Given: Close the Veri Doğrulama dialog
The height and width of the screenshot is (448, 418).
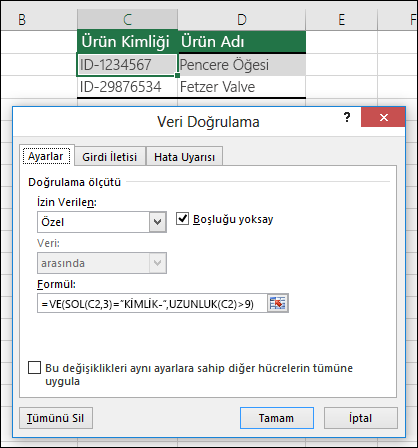Looking at the screenshot, I should click(x=383, y=117).
